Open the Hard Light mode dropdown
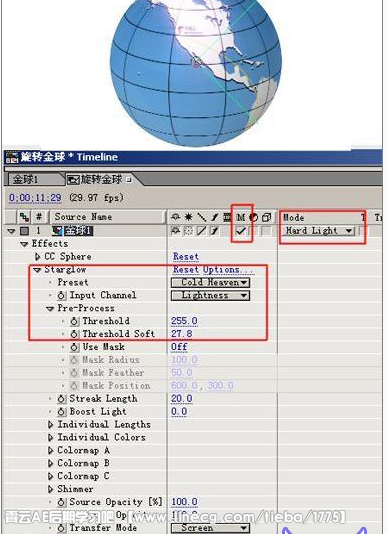The height and width of the screenshot is (534, 388). pyautogui.click(x=318, y=231)
